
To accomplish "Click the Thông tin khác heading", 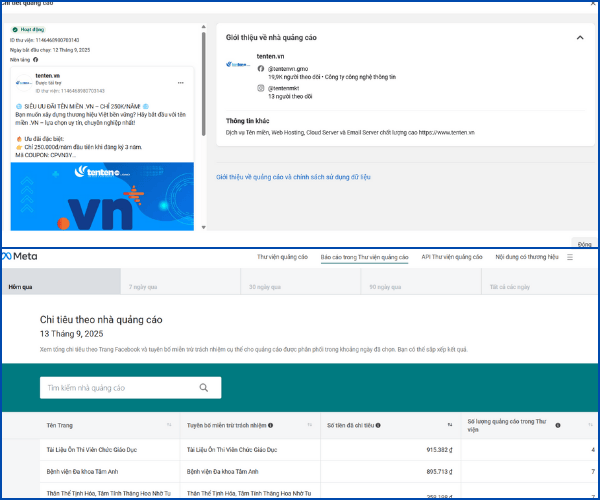I will (248, 121).
